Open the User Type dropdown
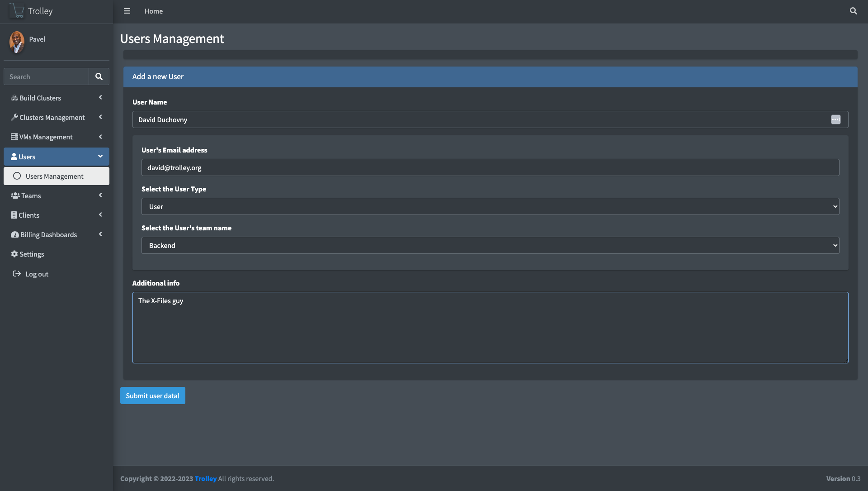This screenshot has height=491, width=868. [x=490, y=206]
